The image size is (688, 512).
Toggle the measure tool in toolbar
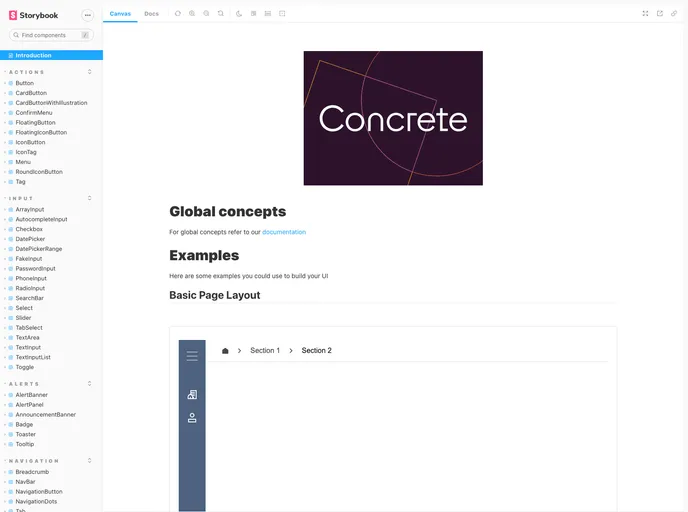click(x=268, y=14)
